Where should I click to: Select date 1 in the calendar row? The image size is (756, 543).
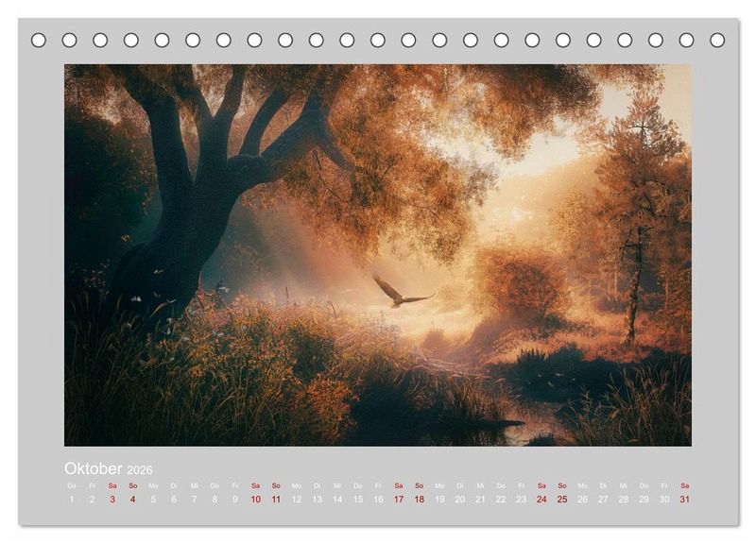click(x=72, y=500)
